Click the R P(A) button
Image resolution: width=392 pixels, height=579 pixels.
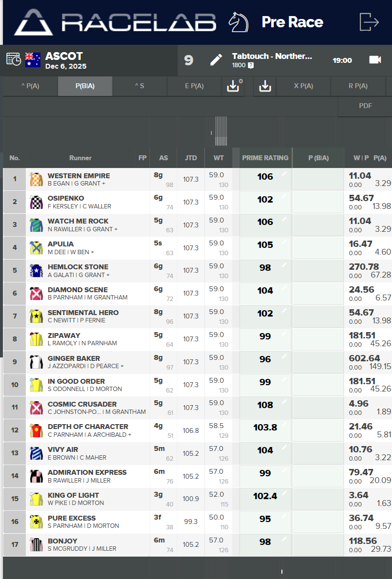(358, 86)
